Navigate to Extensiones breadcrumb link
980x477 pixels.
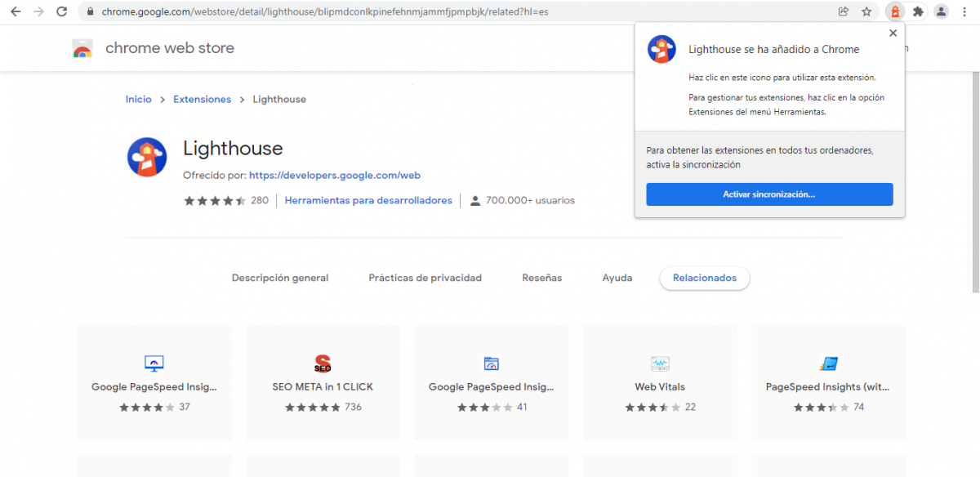[202, 99]
